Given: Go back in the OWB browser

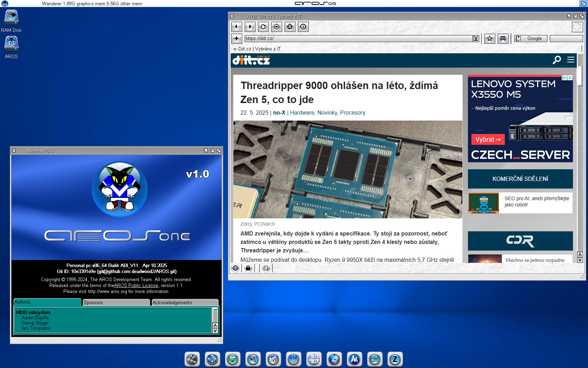Looking at the screenshot, I should 237,27.
